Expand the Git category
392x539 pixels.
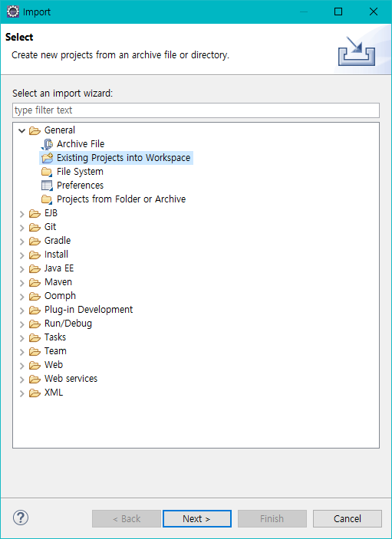pyautogui.click(x=22, y=228)
